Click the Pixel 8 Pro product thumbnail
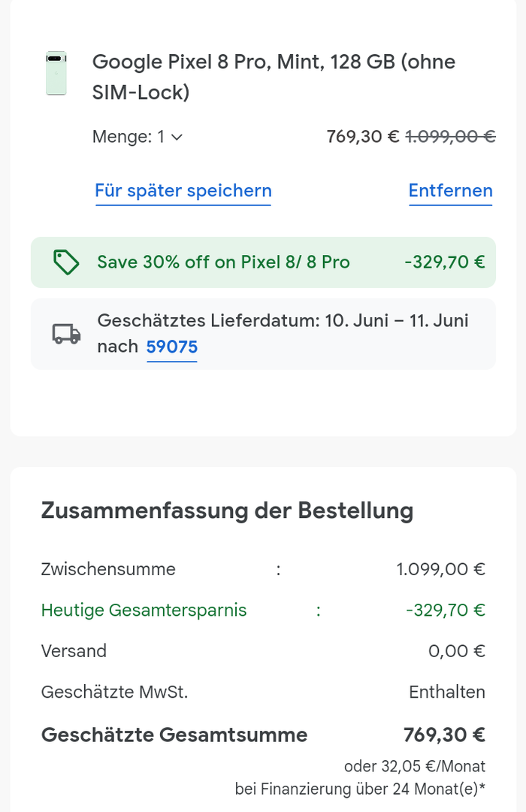The image size is (526, 812). coord(56,74)
